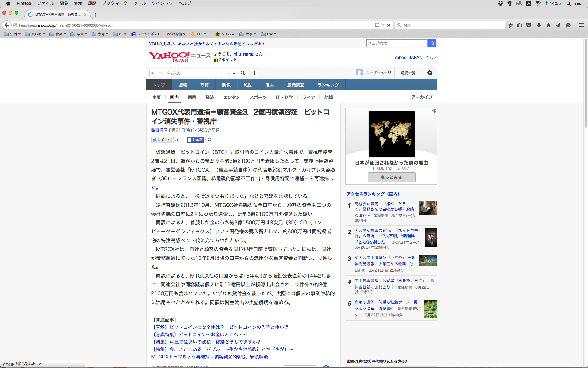Click blue web search magnifier button
Viewport: 588px width, 368px height.
(432, 43)
